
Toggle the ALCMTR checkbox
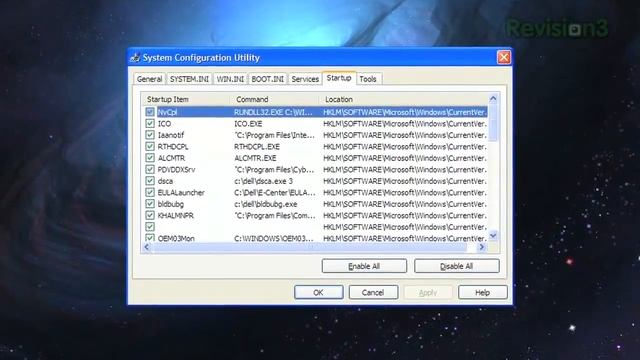[x=150, y=158]
